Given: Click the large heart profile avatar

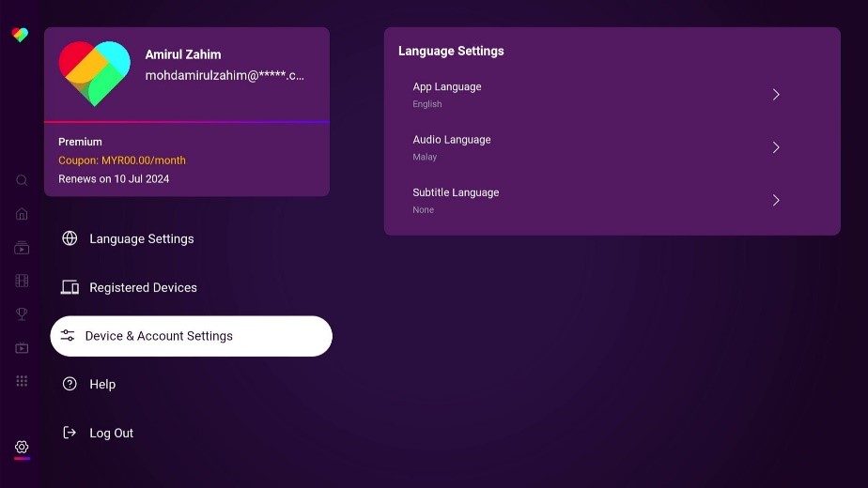Looking at the screenshot, I should (95, 73).
